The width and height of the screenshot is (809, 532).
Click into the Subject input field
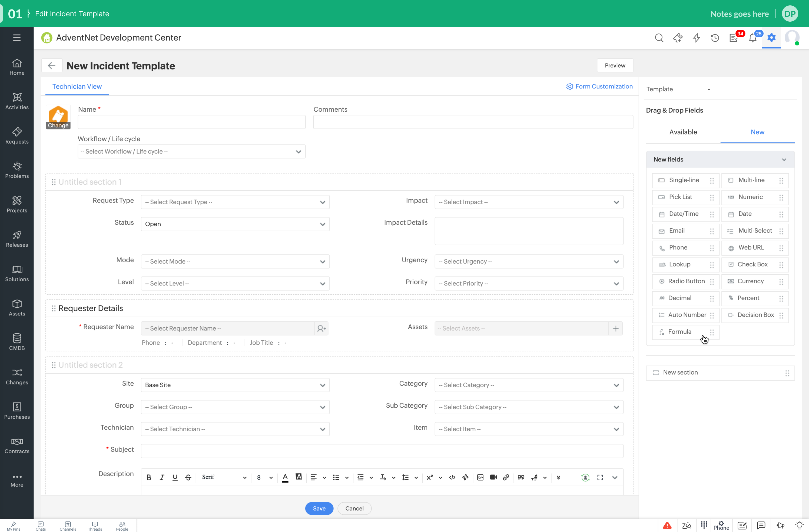pos(382,451)
